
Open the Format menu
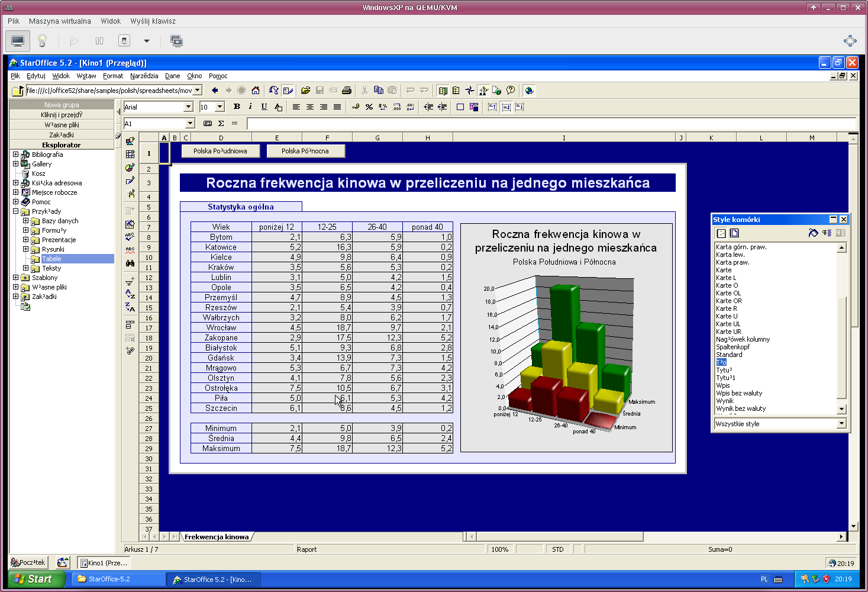pyautogui.click(x=113, y=76)
